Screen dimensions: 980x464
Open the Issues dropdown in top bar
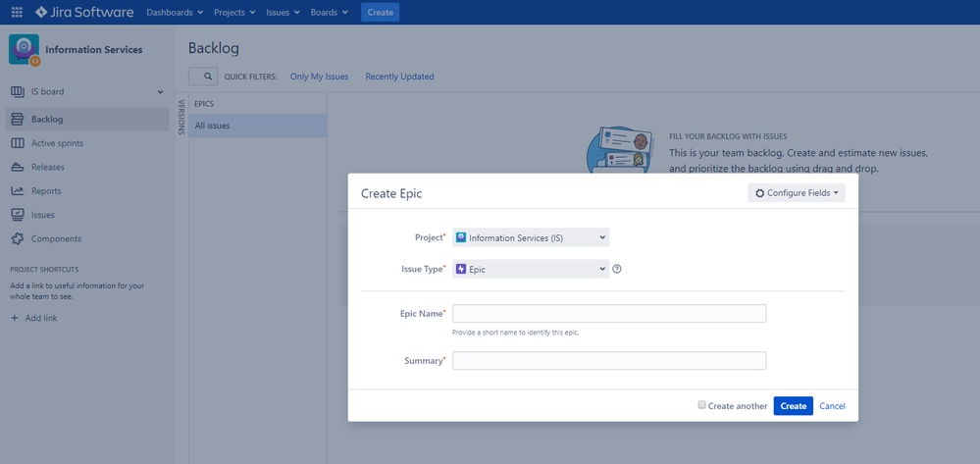[x=283, y=12]
